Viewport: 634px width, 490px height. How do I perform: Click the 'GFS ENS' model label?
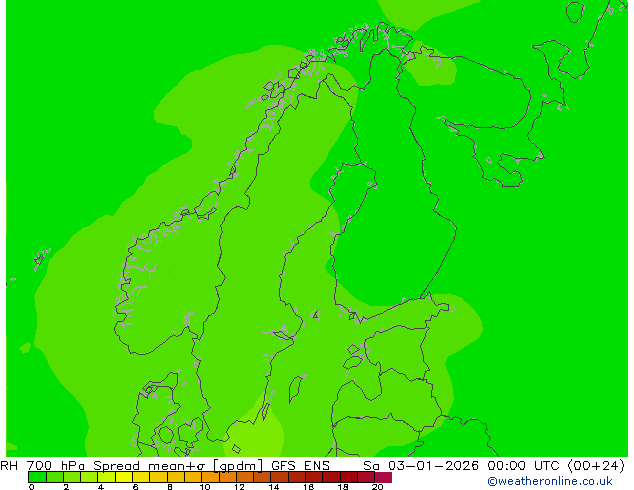pos(300,465)
